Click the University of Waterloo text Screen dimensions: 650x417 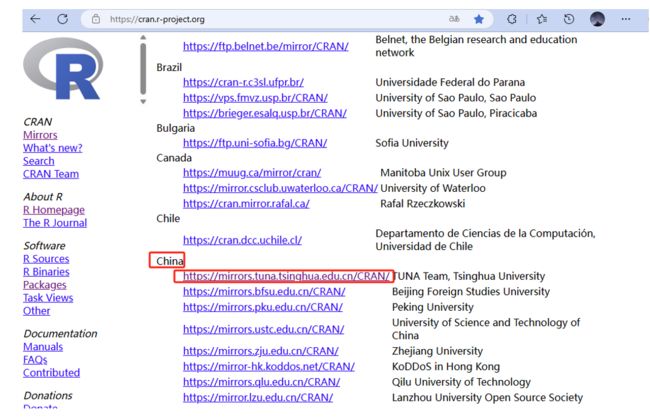click(433, 189)
